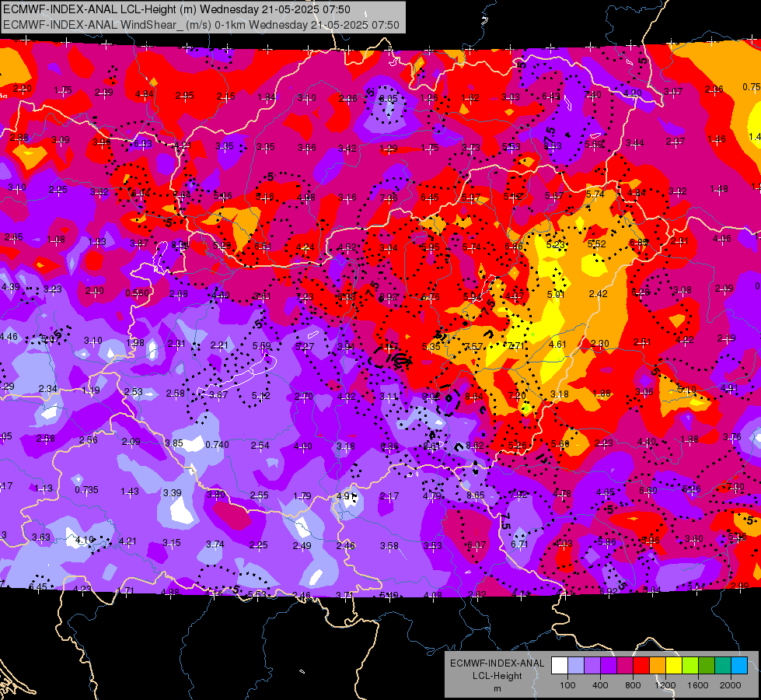Click the legend tick label 1600
Image resolution: width=761 pixels, height=700 pixels.
point(698,685)
